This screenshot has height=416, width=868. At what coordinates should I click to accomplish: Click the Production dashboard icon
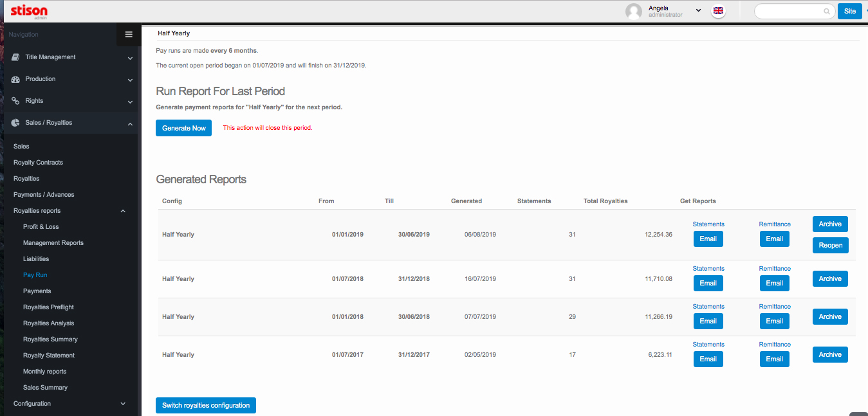pyautogui.click(x=16, y=79)
